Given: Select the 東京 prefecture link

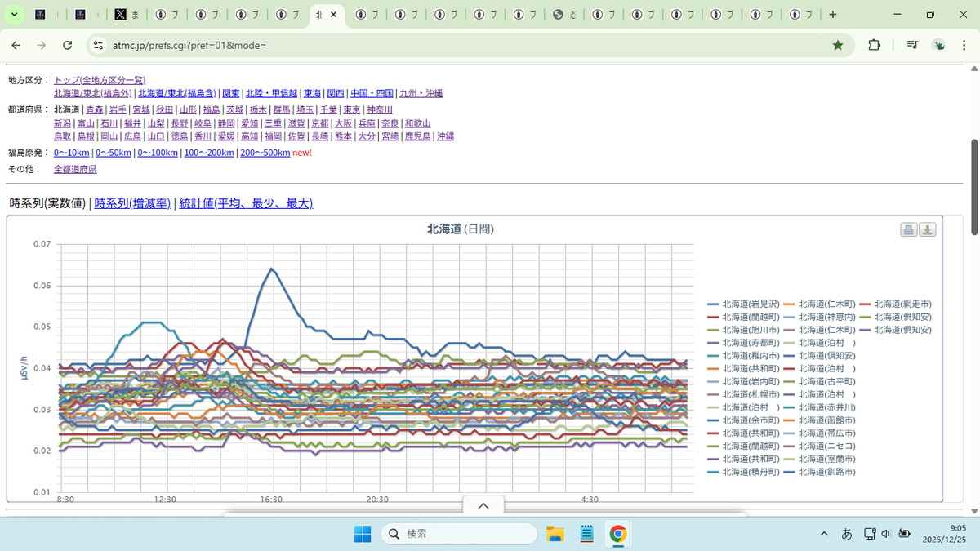Looking at the screenshot, I should 352,109.
